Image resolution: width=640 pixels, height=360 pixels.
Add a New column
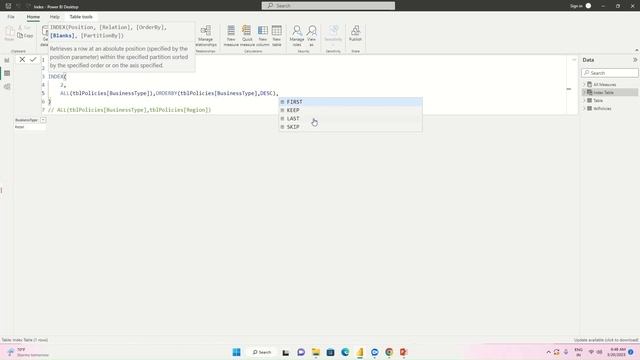point(262,36)
